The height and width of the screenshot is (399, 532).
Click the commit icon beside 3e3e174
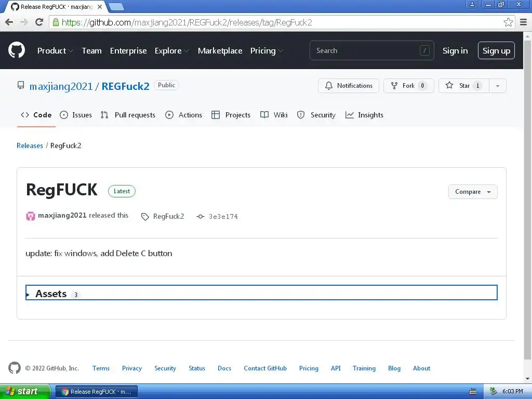click(201, 217)
